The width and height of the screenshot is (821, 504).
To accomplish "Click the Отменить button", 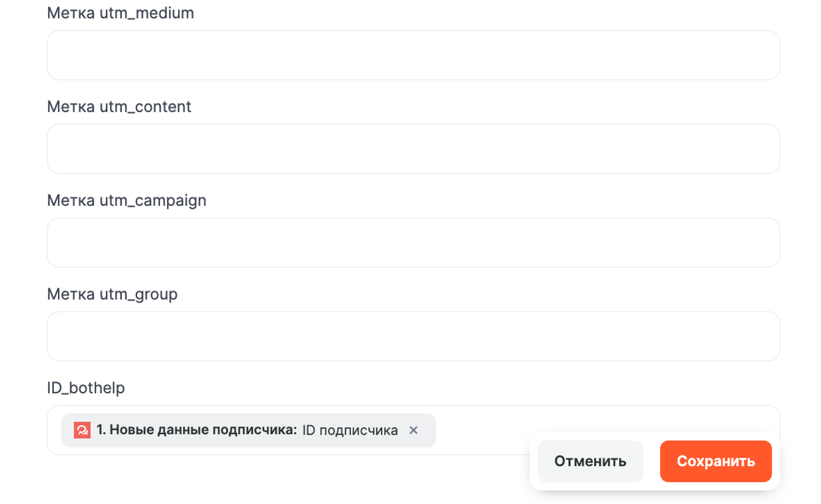I will click(590, 461).
